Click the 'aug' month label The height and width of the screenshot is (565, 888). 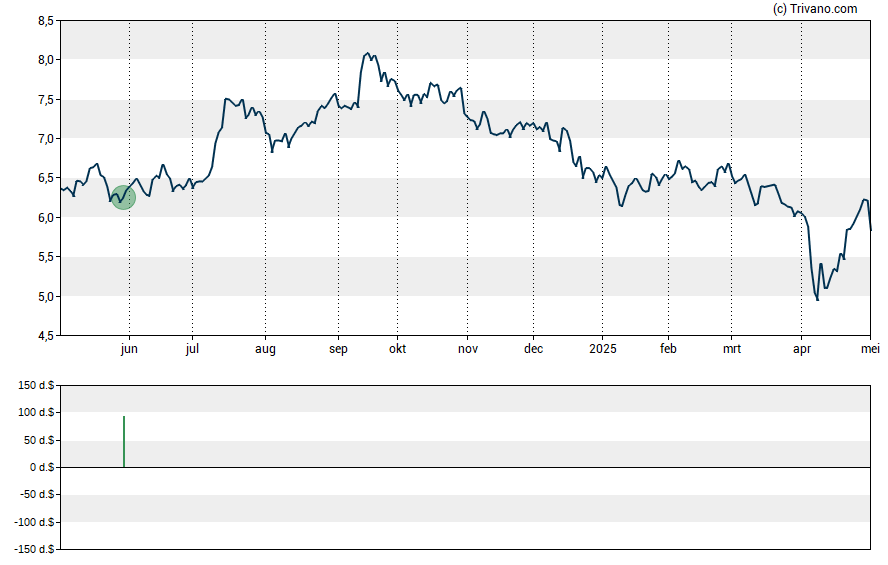(x=265, y=349)
